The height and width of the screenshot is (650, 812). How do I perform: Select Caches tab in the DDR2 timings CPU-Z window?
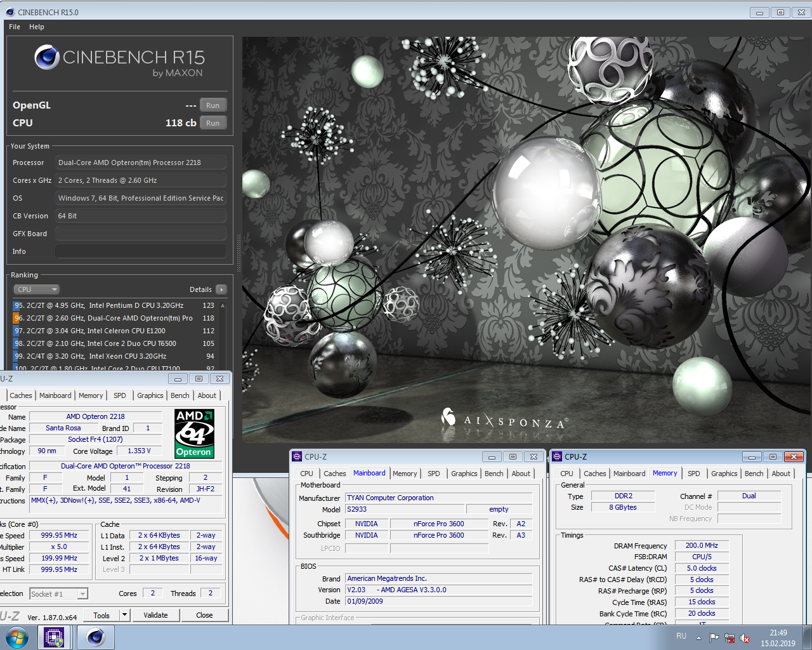[x=595, y=474]
